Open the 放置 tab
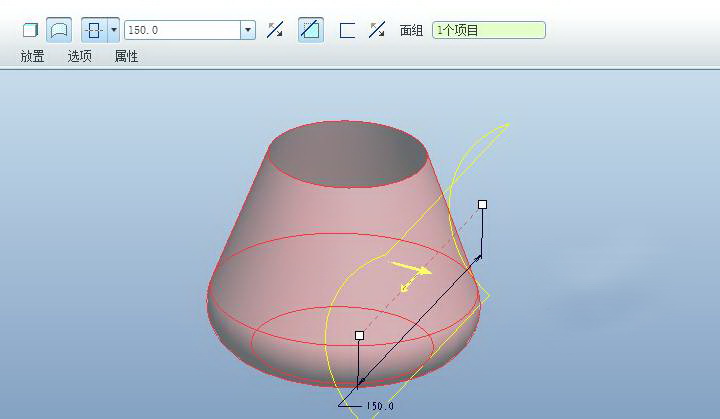720x419 pixels. (33, 57)
